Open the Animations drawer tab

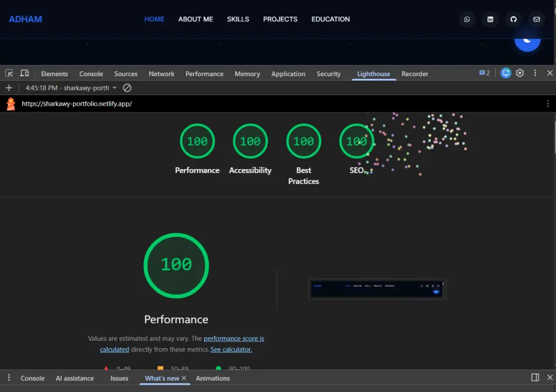pos(213,378)
